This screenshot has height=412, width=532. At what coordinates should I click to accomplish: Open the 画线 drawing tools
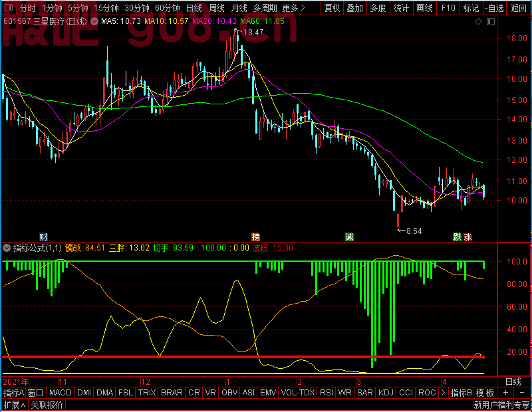(x=424, y=8)
